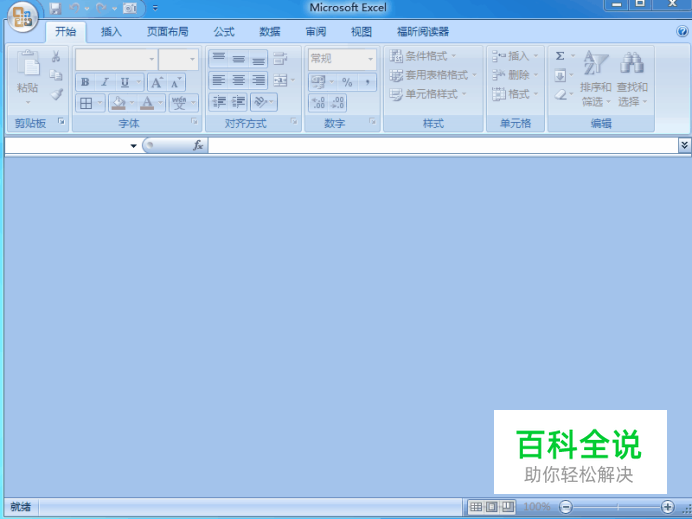
Task: Click 查找和选择 find and select button
Action: point(632,79)
